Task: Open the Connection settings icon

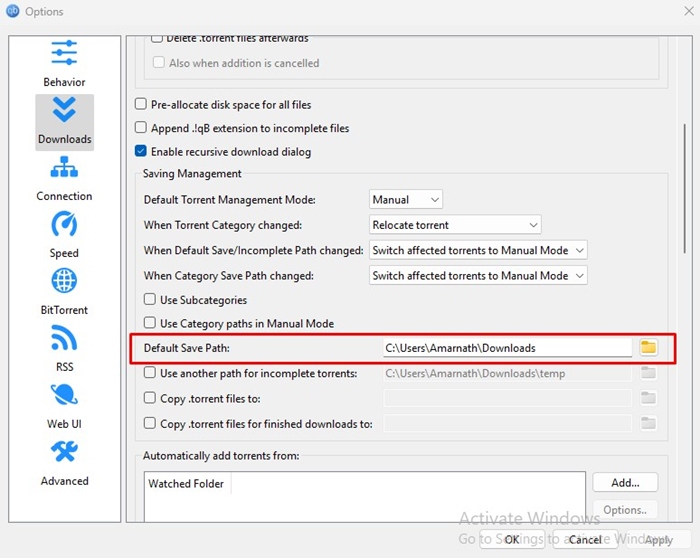Action: [x=64, y=167]
